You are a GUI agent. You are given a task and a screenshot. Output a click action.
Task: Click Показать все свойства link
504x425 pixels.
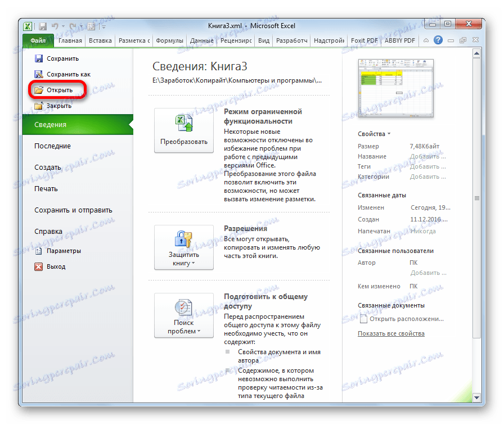391,333
